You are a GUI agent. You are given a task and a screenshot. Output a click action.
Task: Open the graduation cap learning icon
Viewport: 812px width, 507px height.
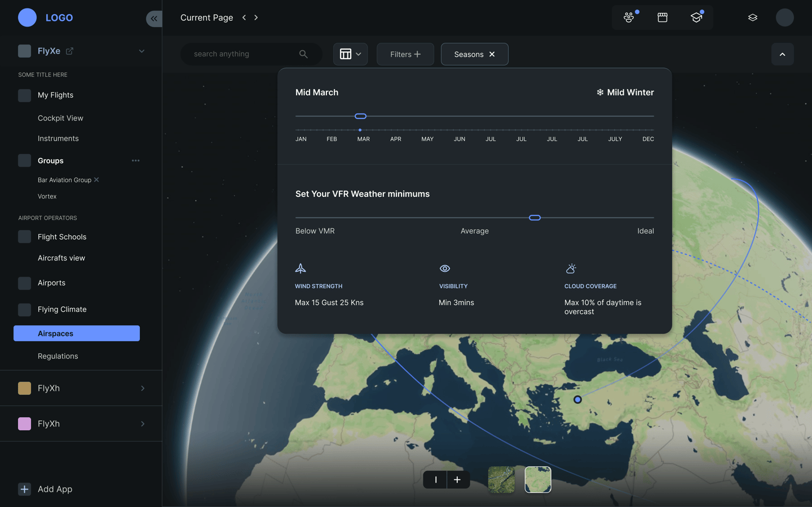click(696, 17)
